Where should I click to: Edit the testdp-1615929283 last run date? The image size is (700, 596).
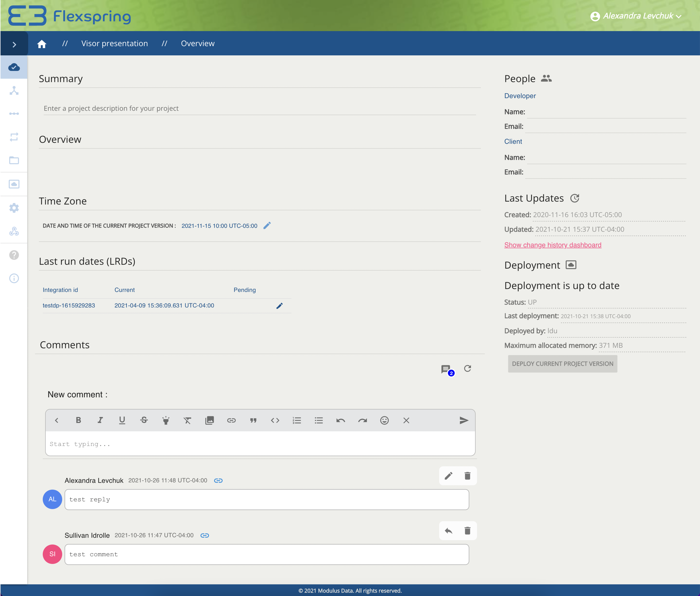279,306
